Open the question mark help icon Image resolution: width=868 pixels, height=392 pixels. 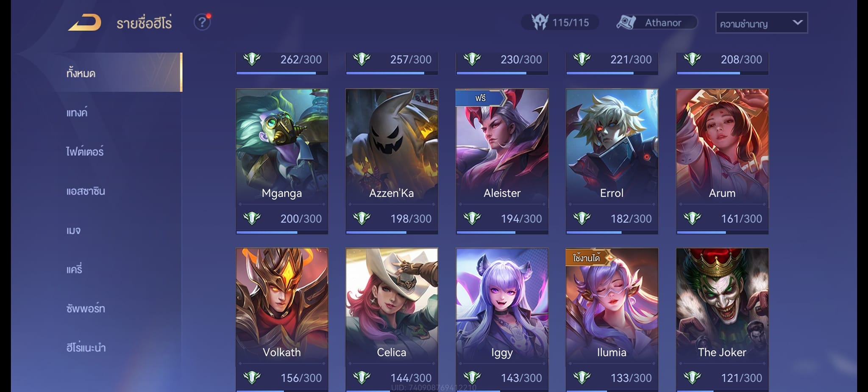(x=202, y=22)
